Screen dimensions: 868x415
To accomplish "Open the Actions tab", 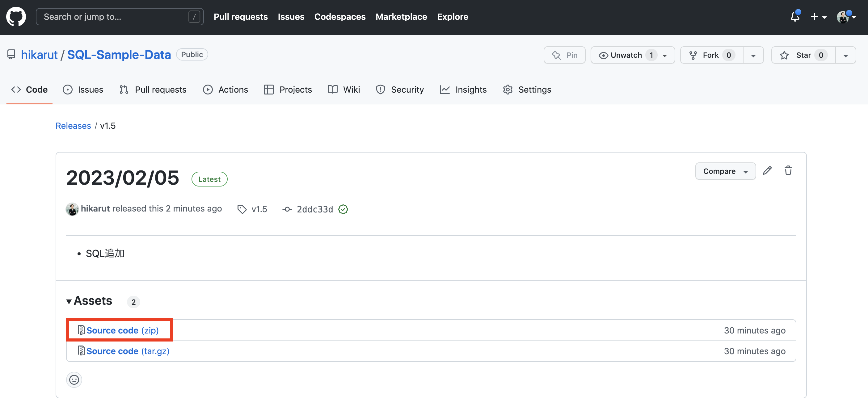I will tap(225, 90).
